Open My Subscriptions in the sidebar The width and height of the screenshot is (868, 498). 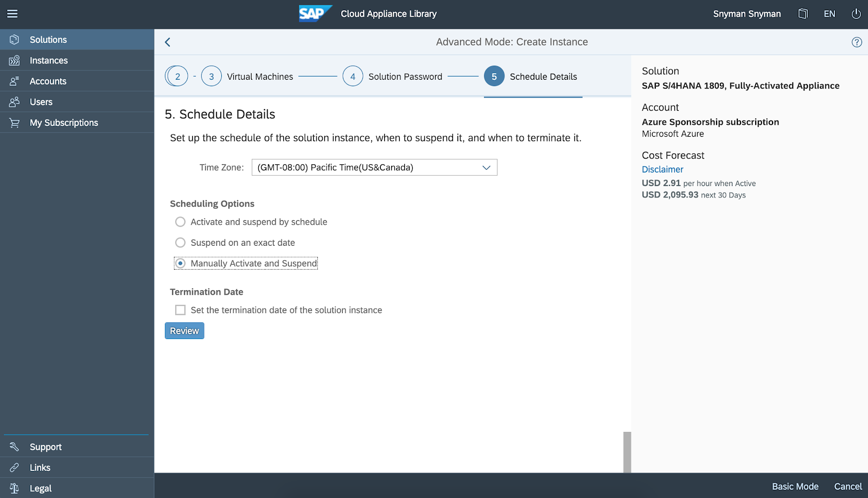(77, 123)
